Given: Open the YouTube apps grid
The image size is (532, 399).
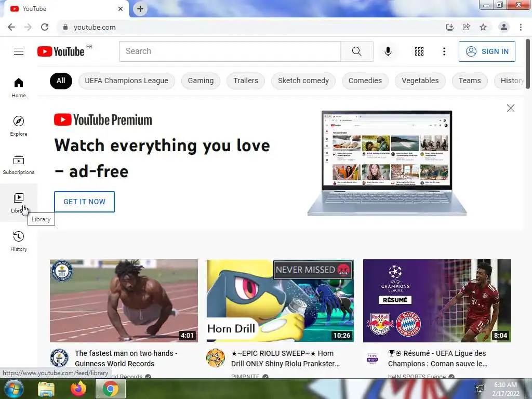Looking at the screenshot, I should (x=419, y=51).
